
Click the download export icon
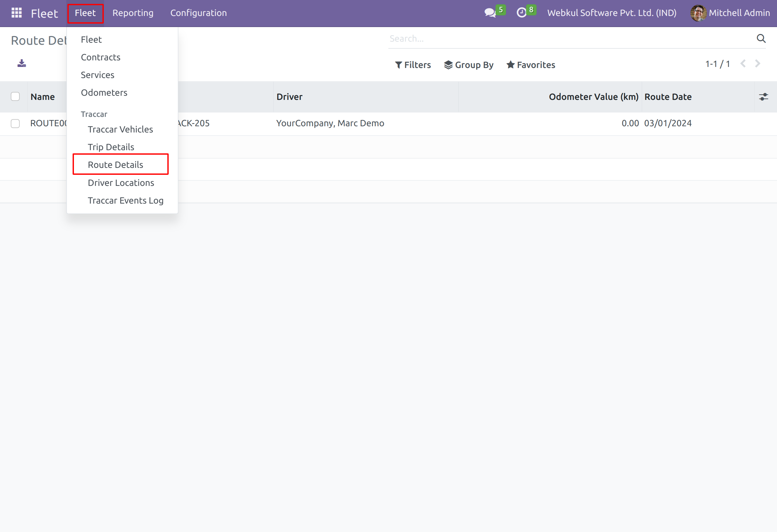(x=22, y=63)
